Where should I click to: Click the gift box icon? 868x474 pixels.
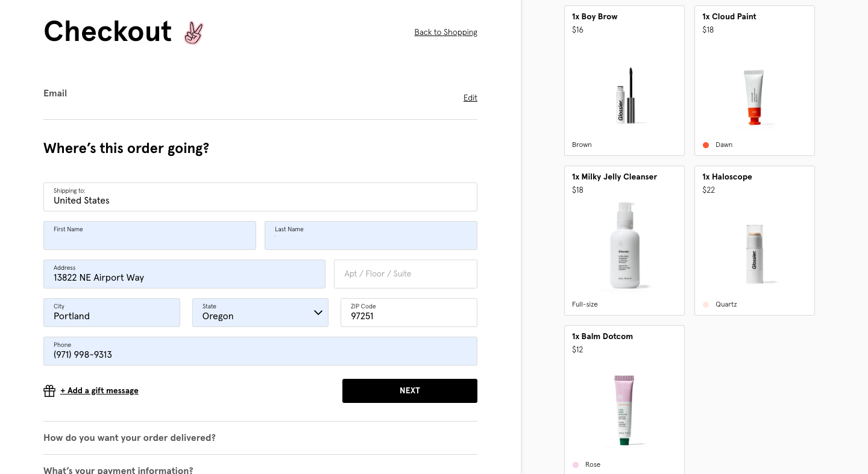(49, 391)
